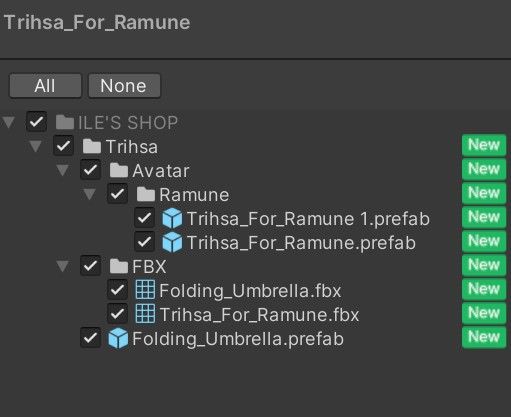Click the None button
511x417 pixels.
tap(124, 86)
